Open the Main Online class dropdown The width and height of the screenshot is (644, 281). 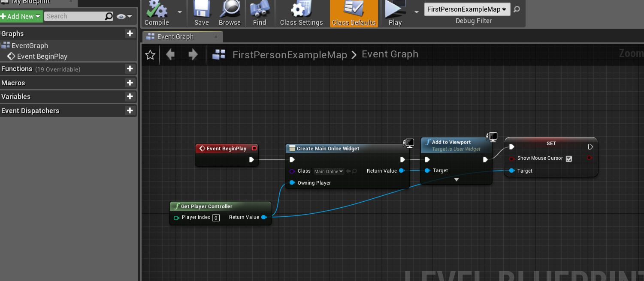point(328,171)
